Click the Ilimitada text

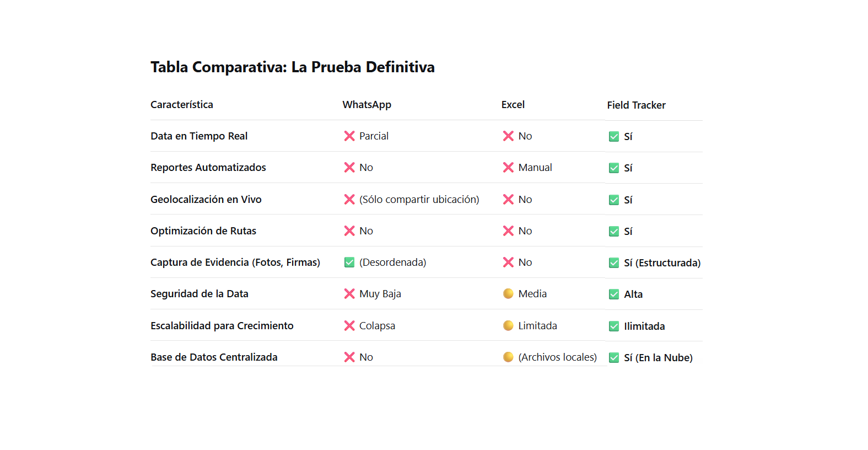click(644, 326)
